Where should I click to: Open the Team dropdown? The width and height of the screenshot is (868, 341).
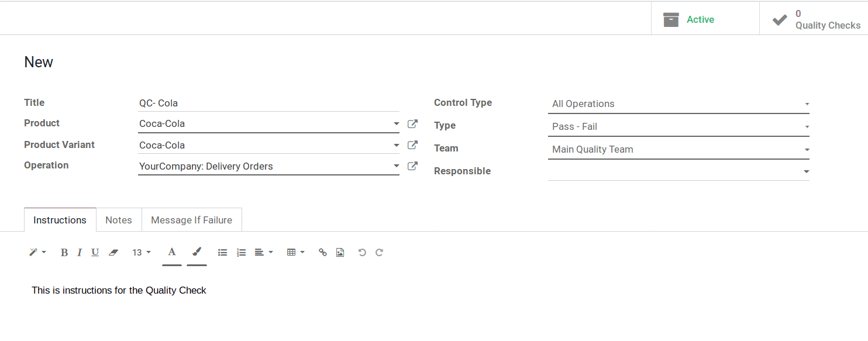pos(678,149)
